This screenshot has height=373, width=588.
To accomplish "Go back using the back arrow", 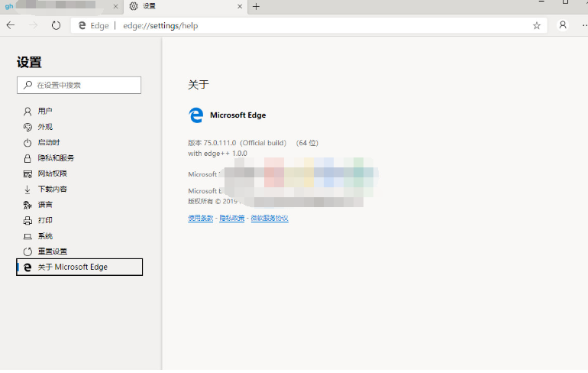I will pos(11,25).
